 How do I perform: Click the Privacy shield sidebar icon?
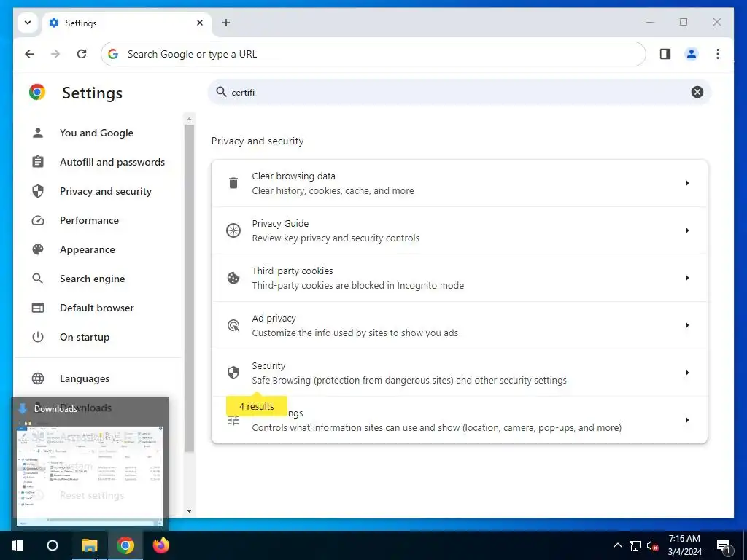(x=38, y=192)
